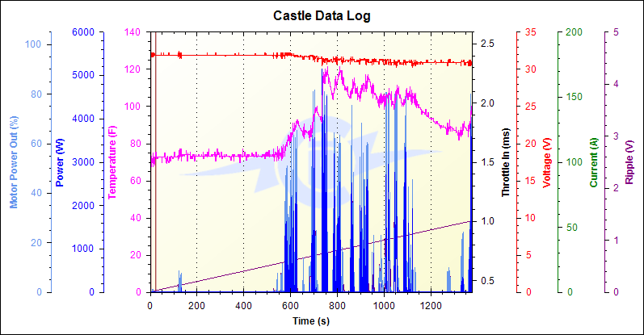Click the Time (s) axis title
The width and height of the screenshot is (644, 335).
click(312, 320)
